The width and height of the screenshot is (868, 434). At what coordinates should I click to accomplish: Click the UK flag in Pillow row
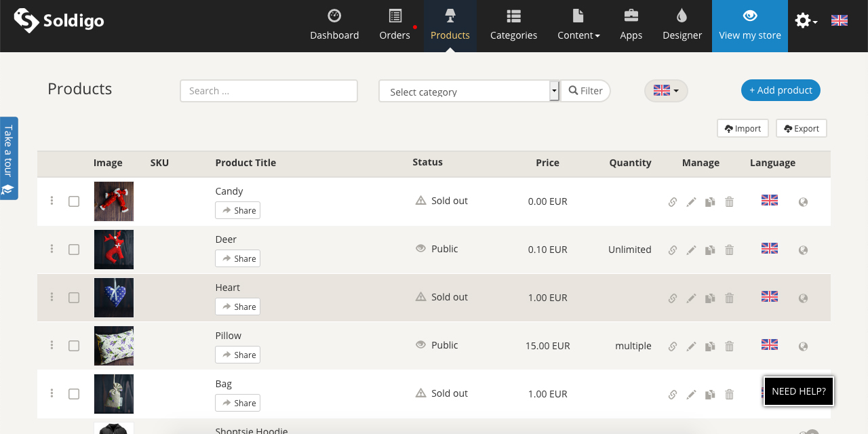(770, 344)
